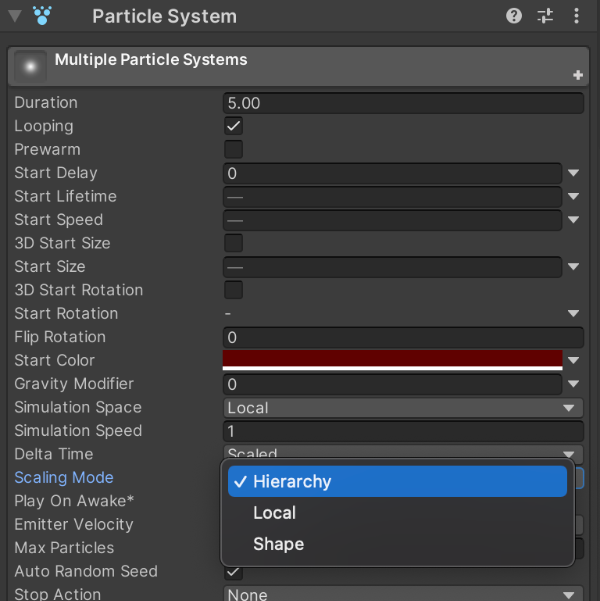Open the component three-dot context menu
Image resolution: width=600 pixels, height=601 pixels.
click(x=576, y=16)
